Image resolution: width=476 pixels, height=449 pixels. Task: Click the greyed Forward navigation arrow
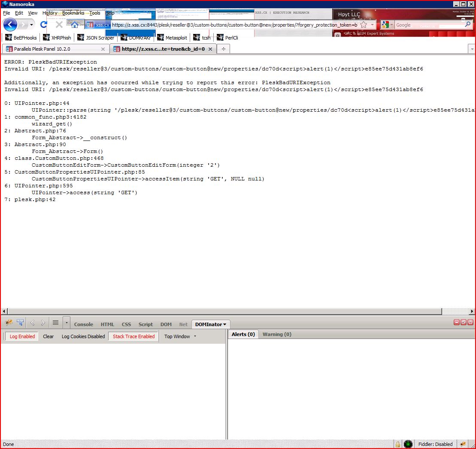click(x=23, y=24)
